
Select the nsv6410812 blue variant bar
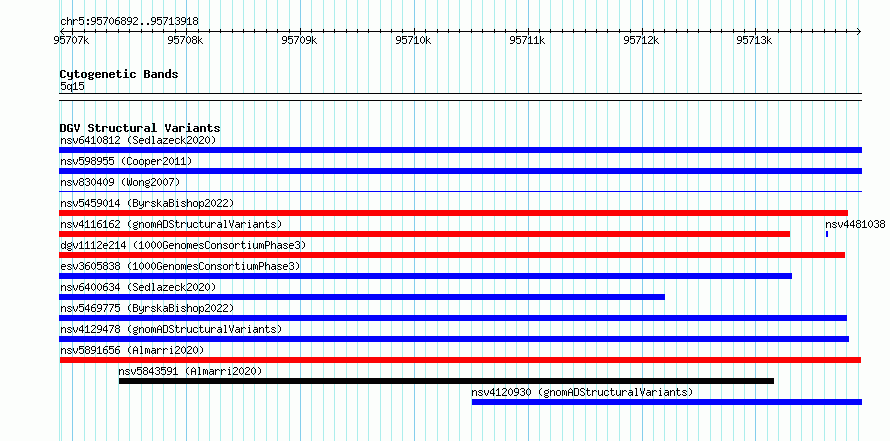click(x=460, y=150)
